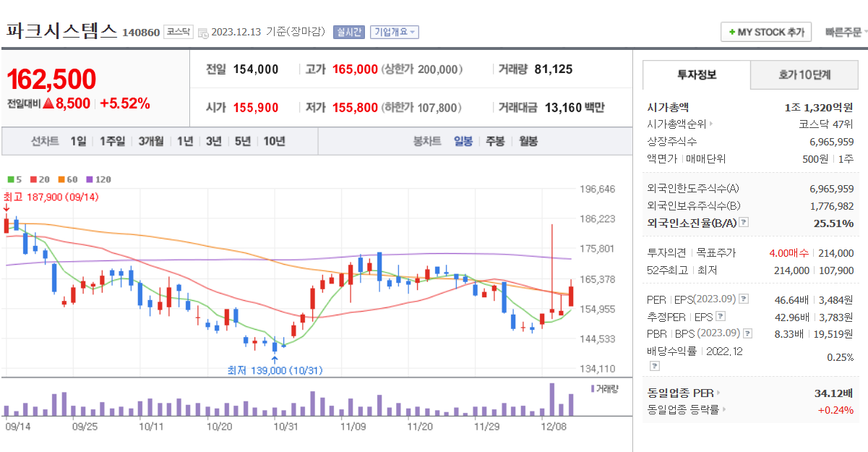
Task: Click the 파크시스템스 stock name heading
Action: tap(61, 30)
